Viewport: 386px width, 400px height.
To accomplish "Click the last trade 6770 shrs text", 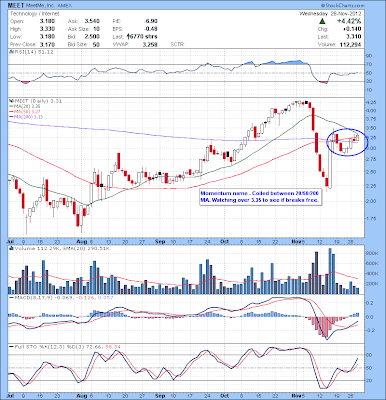I will (x=142, y=36).
